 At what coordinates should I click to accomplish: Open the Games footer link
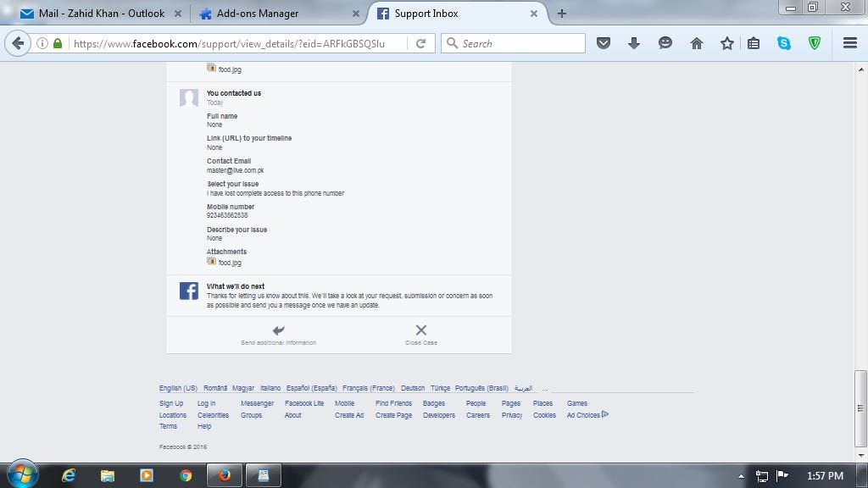(x=577, y=403)
